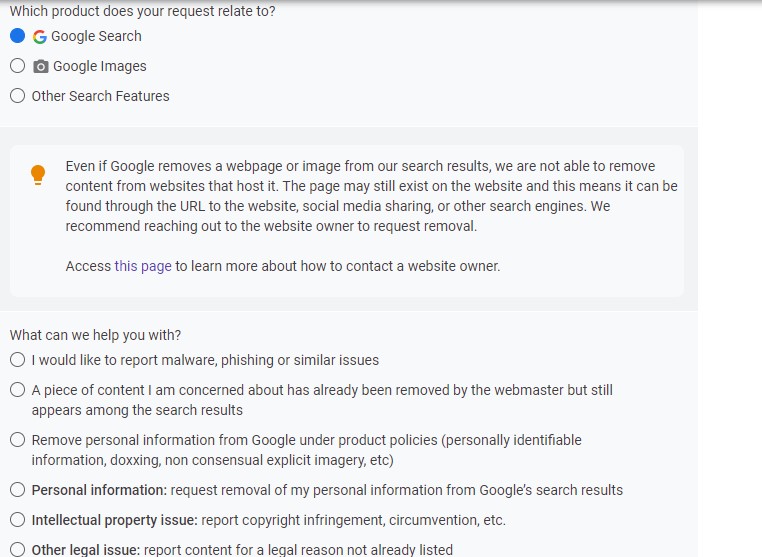Click the "Google Images" label text
762x557 pixels.
coord(100,67)
